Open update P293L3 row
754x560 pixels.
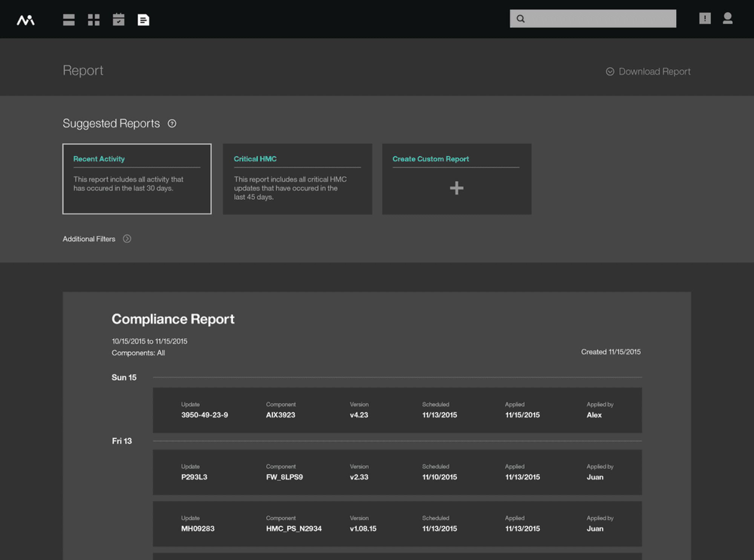tap(397, 472)
